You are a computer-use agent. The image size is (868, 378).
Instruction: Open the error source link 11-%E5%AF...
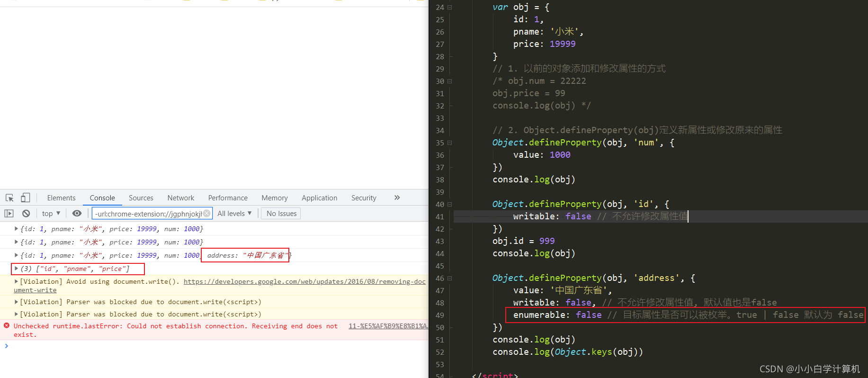tap(388, 326)
